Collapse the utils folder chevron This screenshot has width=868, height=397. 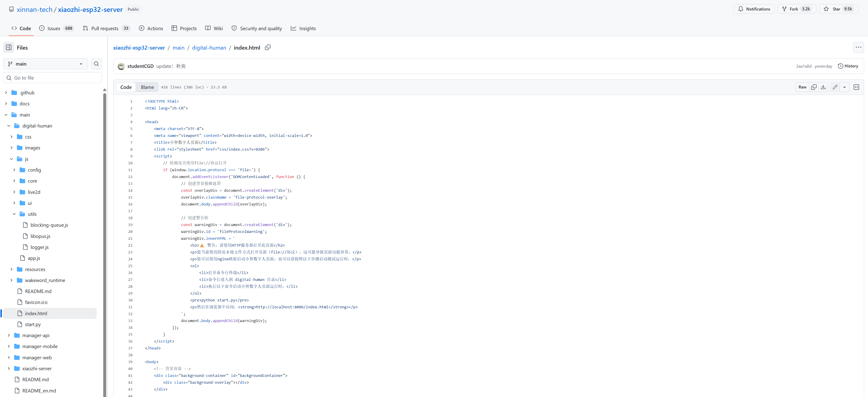click(x=14, y=214)
